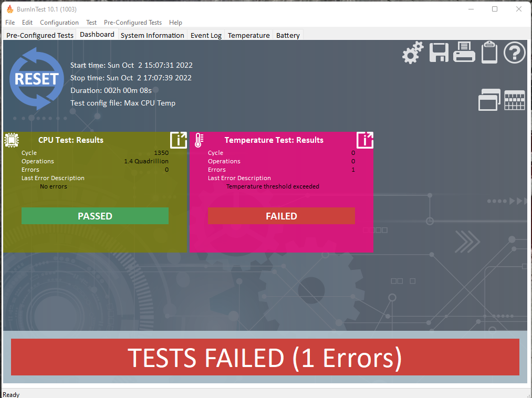The width and height of the screenshot is (532, 398).
Task: Open the File menu
Action: tap(10, 23)
